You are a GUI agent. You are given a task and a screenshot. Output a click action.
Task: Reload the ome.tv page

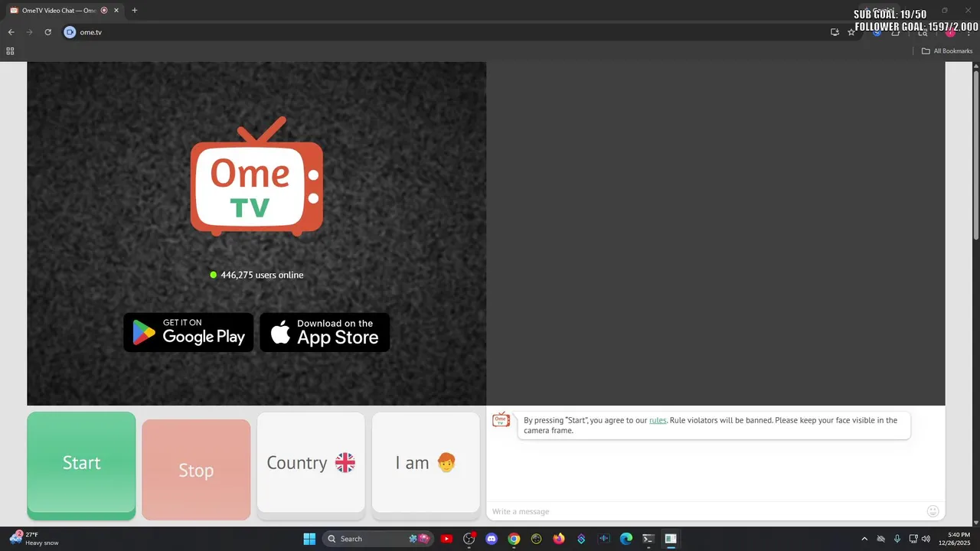pyautogui.click(x=48, y=32)
